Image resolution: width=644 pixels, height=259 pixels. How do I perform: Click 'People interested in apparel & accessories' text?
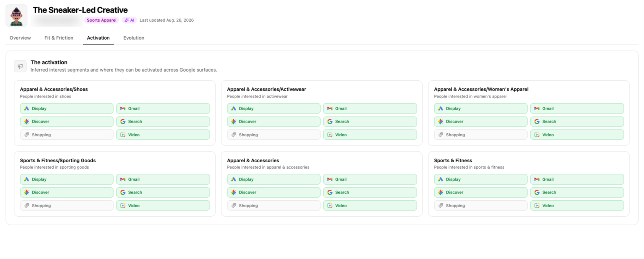point(268,167)
